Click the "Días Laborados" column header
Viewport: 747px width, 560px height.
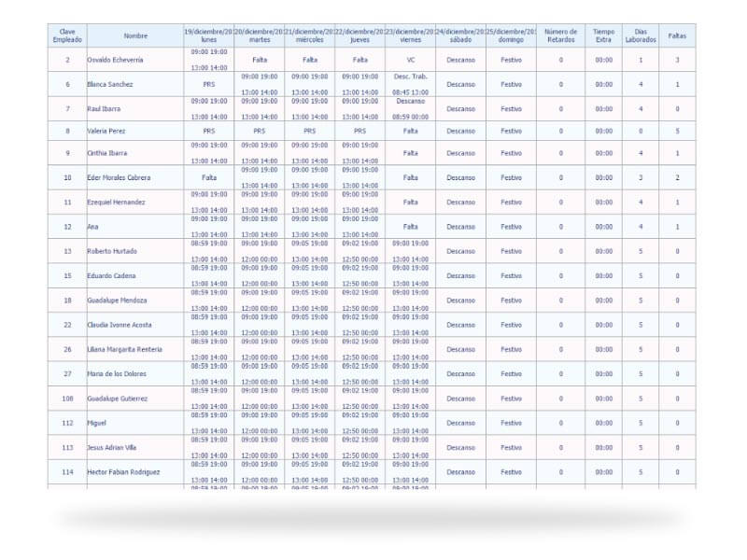tap(641, 35)
